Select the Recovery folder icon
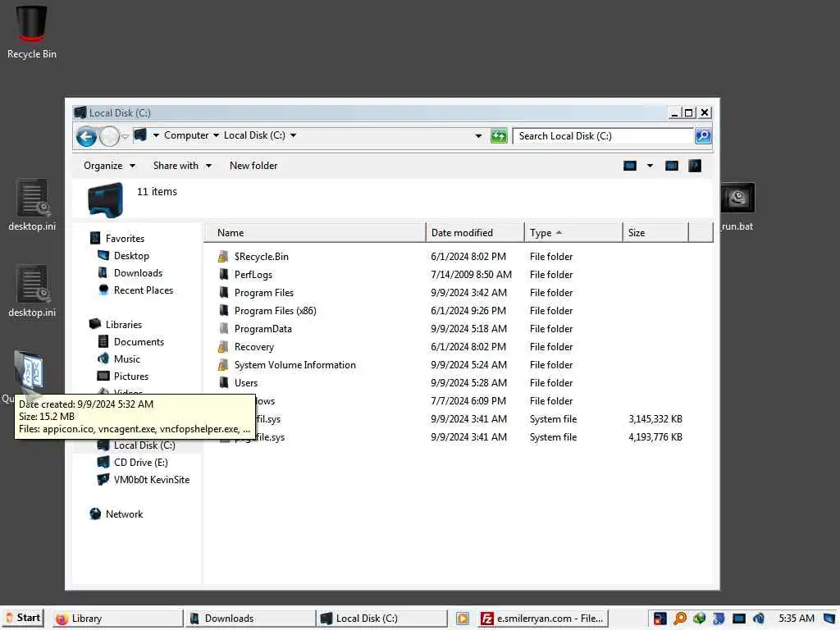The image size is (840, 630). pyautogui.click(x=223, y=347)
